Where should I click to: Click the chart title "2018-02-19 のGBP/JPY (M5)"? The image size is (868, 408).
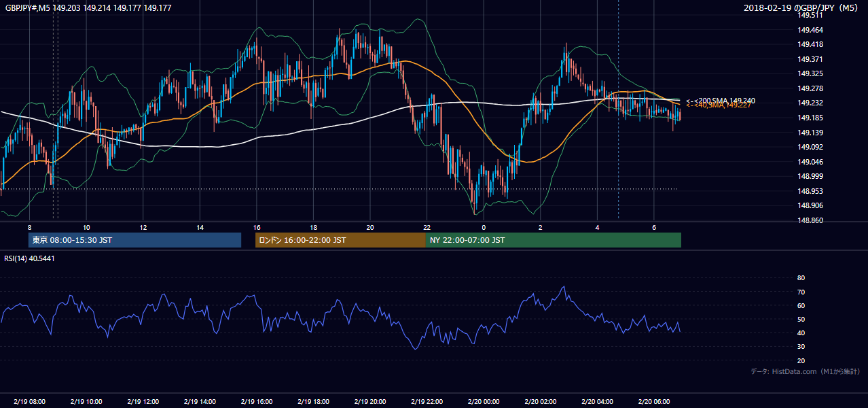(x=802, y=8)
